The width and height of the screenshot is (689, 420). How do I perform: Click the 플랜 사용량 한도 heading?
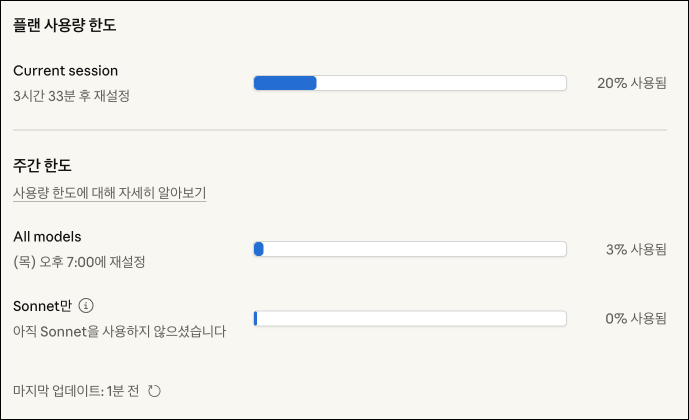click(x=65, y=25)
